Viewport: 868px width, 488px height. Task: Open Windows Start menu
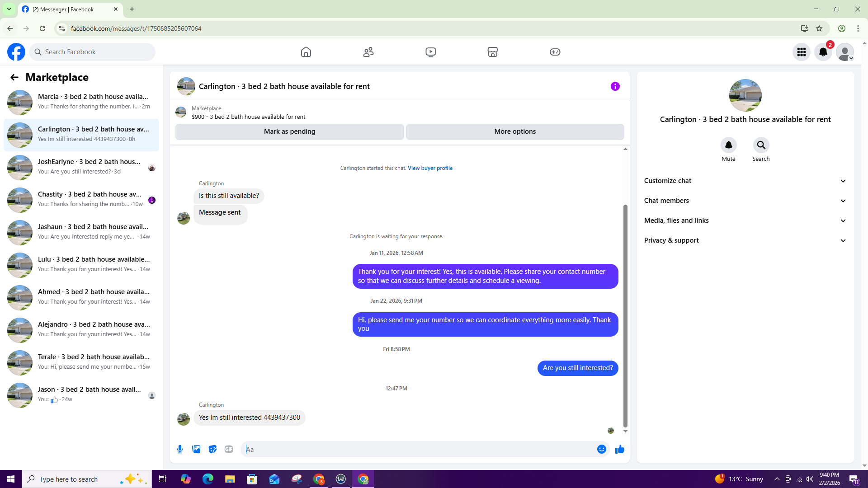pyautogui.click(x=11, y=479)
